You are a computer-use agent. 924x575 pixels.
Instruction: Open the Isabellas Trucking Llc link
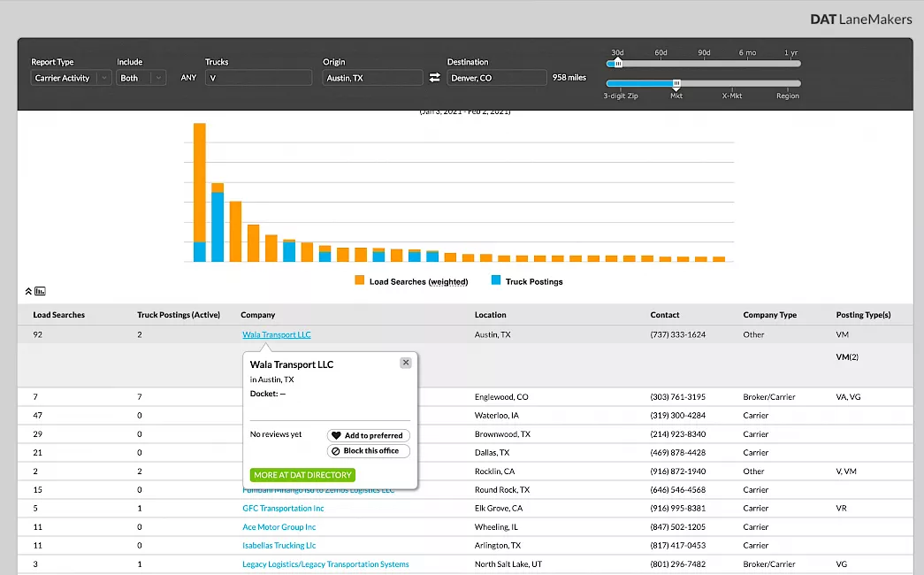[x=279, y=546]
